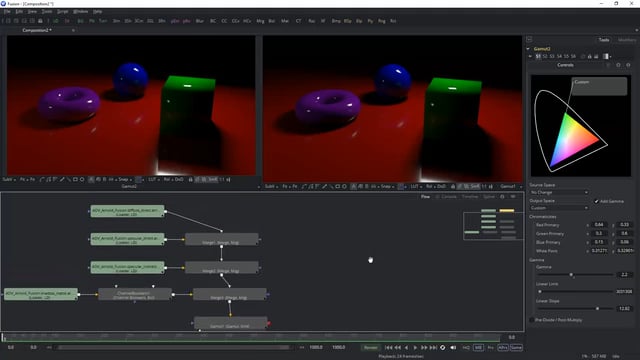Switch to the Modifiers tab
Image resolution: width=640 pixels, height=360 pixels.
tap(627, 40)
